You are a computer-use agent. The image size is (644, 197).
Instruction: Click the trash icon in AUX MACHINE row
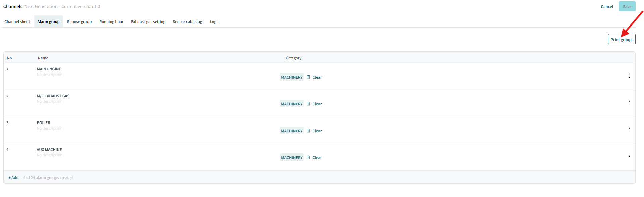tap(308, 157)
